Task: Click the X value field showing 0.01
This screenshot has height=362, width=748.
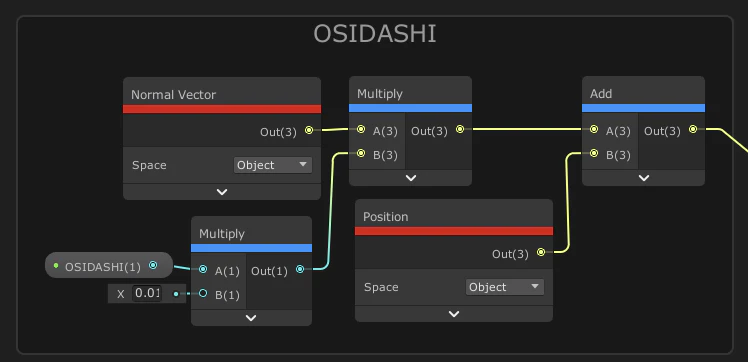Action: tap(147, 293)
